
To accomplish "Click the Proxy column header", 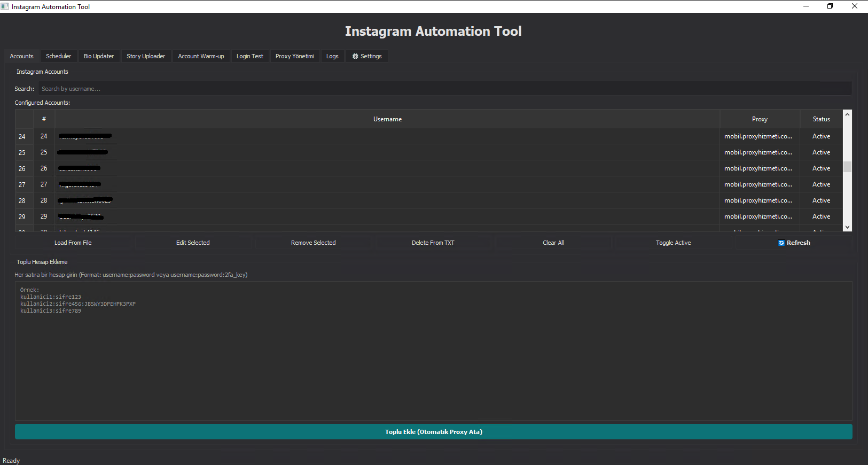I will (760, 119).
